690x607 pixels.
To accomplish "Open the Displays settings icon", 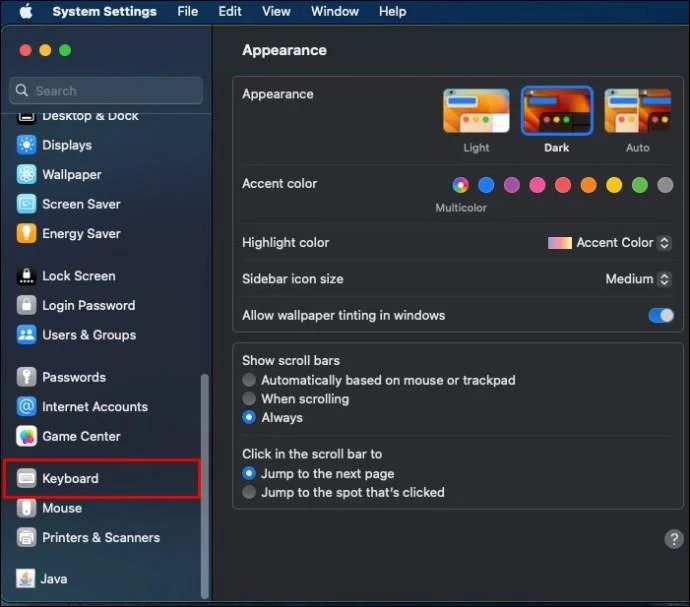I will click(26, 145).
